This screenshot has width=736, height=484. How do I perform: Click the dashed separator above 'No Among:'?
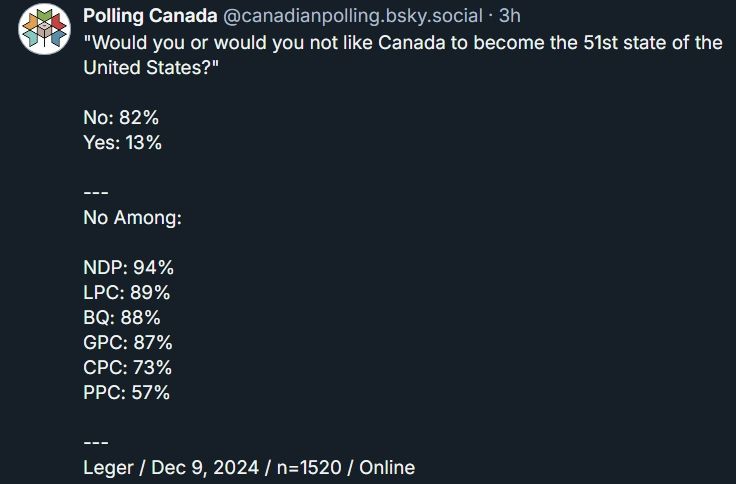click(x=96, y=192)
